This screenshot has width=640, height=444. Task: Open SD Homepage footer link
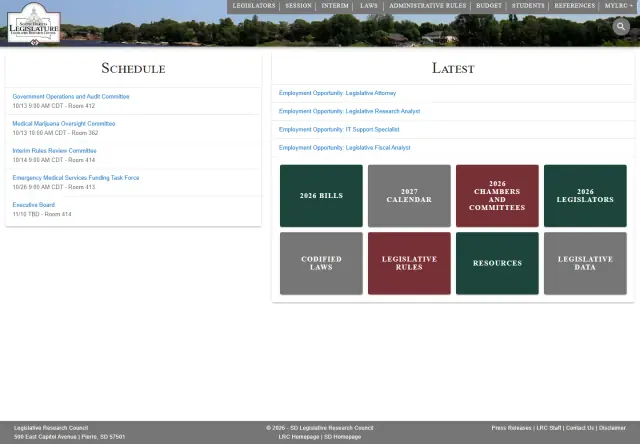point(342,437)
